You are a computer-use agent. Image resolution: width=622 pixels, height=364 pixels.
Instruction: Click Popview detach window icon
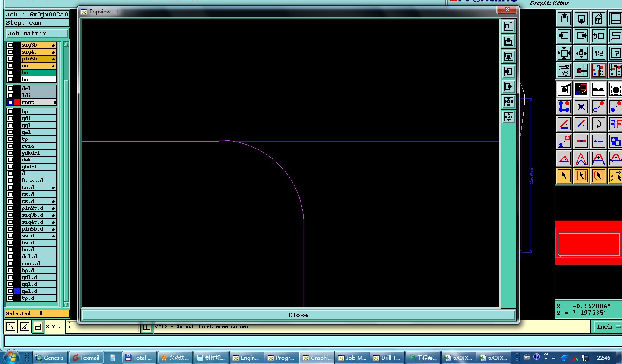[509, 26]
